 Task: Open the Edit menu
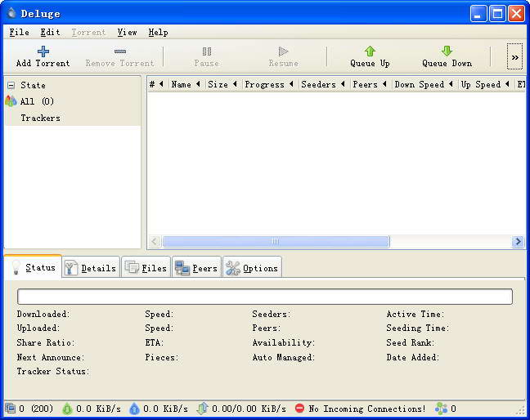[50, 32]
